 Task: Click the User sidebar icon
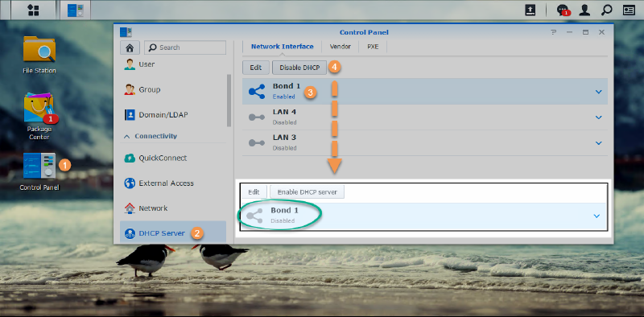[130, 64]
